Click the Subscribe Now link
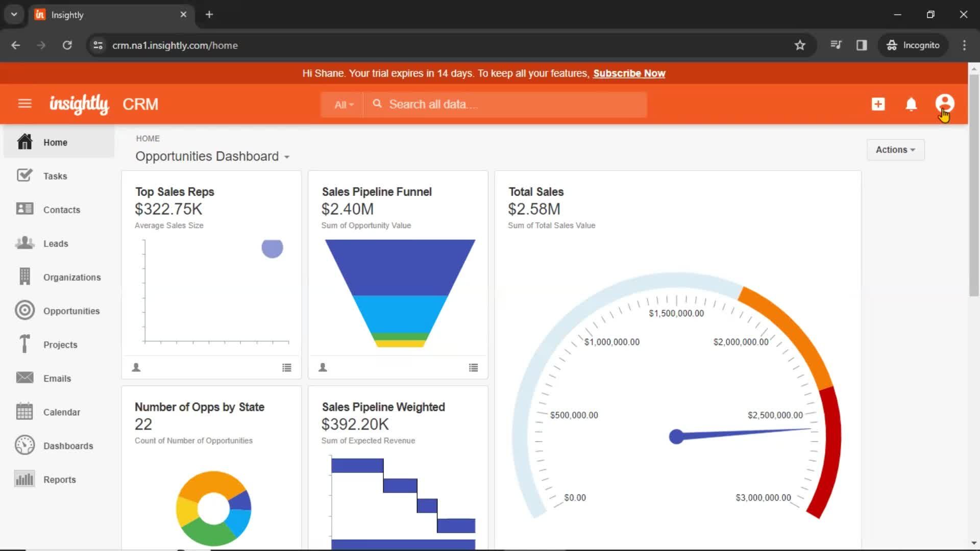The width and height of the screenshot is (980, 551). [x=629, y=73]
